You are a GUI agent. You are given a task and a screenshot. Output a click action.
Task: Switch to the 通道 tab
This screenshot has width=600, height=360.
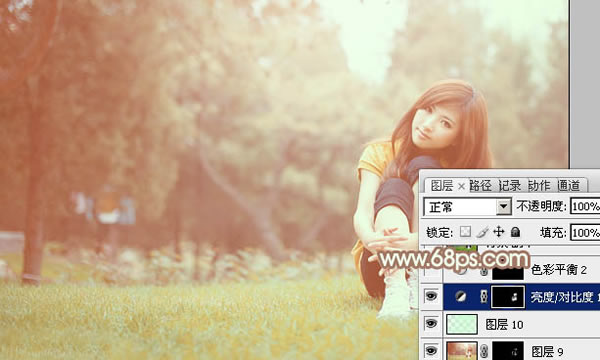[569, 186]
